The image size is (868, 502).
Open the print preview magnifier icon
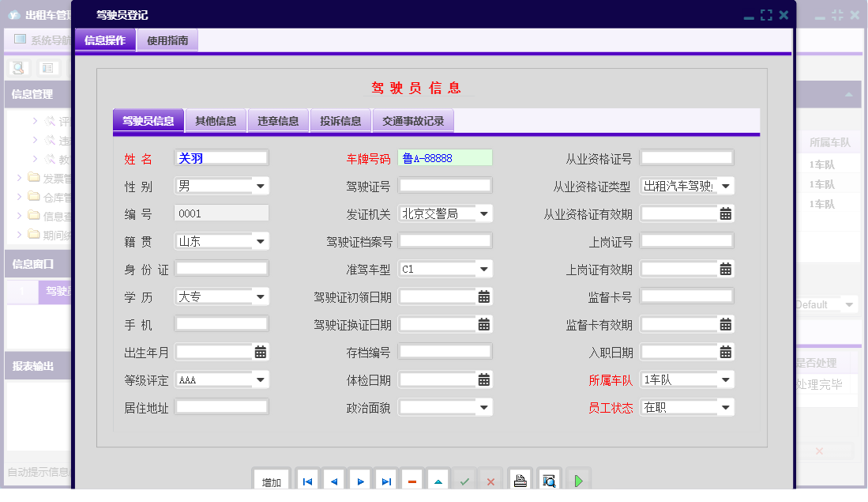point(548,479)
